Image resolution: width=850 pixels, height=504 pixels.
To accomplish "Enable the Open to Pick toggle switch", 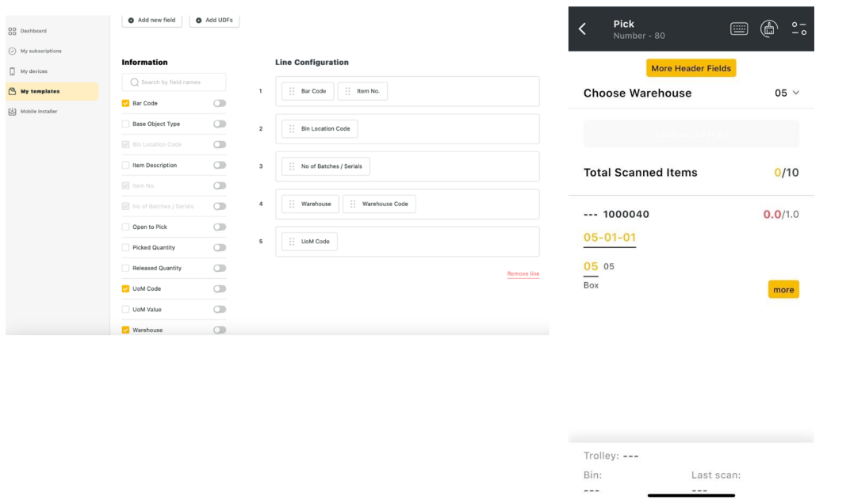I will click(x=220, y=227).
